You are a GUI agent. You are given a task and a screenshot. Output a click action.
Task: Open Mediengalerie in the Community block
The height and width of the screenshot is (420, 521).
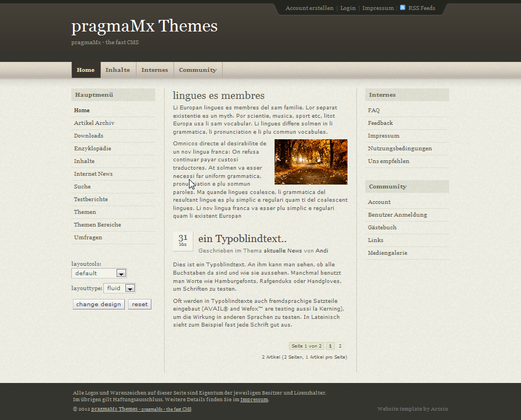(388, 253)
